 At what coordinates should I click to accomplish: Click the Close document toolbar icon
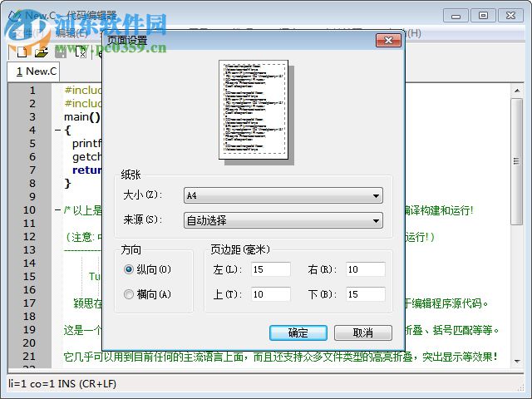[80, 52]
